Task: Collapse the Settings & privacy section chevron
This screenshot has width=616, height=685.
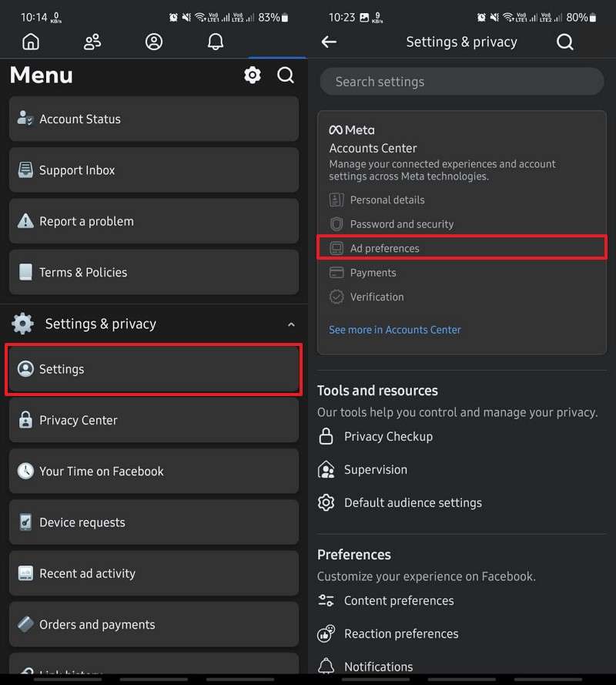Action: pos(291,324)
